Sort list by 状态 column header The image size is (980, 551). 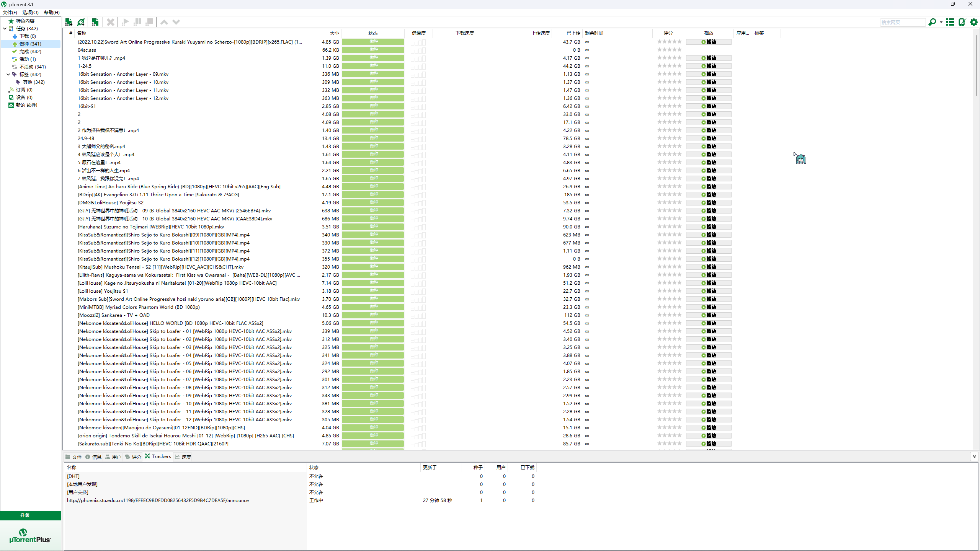coord(373,33)
